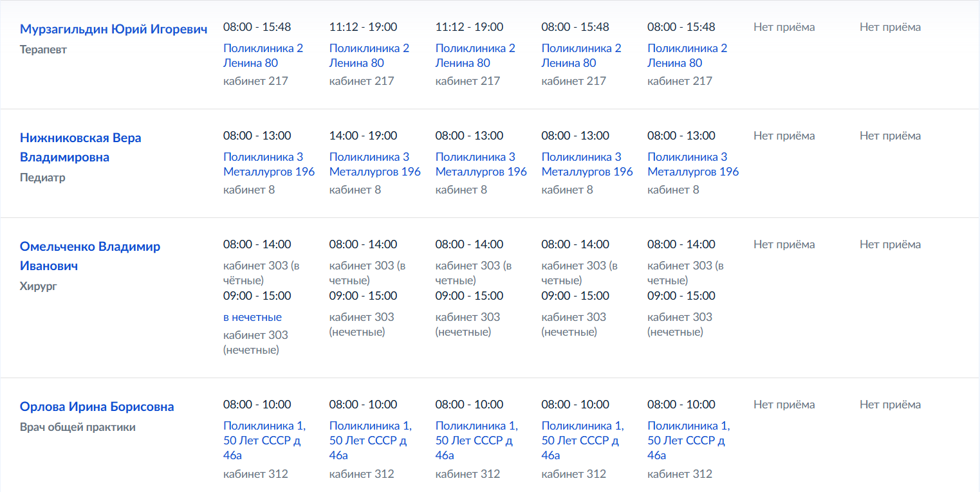Click Поликлиника 2 Ленина 80 in third column

point(476,55)
